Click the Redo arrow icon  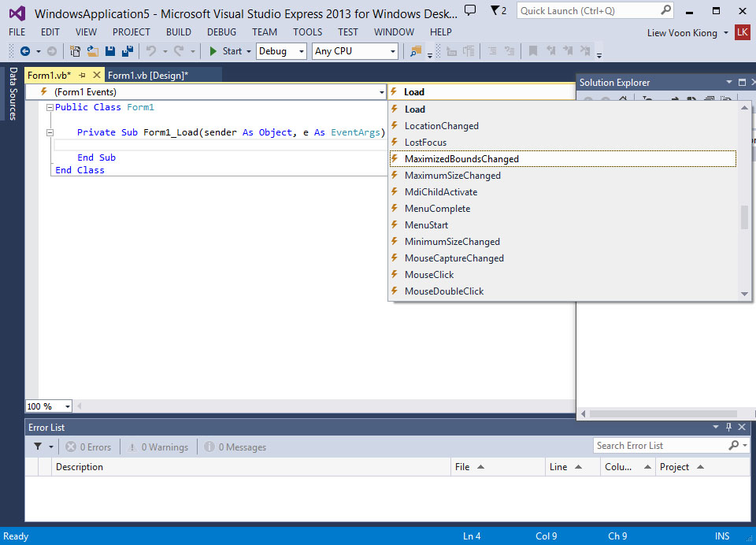point(179,50)
